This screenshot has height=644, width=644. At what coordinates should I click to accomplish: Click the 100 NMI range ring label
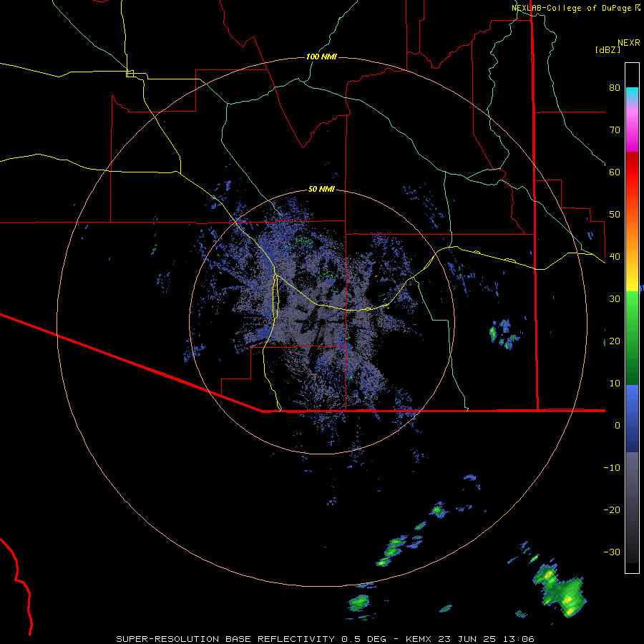[x=321, y=57]
